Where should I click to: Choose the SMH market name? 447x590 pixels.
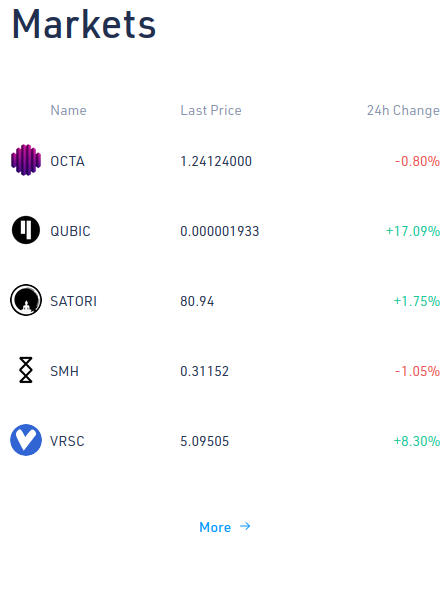pos(64,371)
